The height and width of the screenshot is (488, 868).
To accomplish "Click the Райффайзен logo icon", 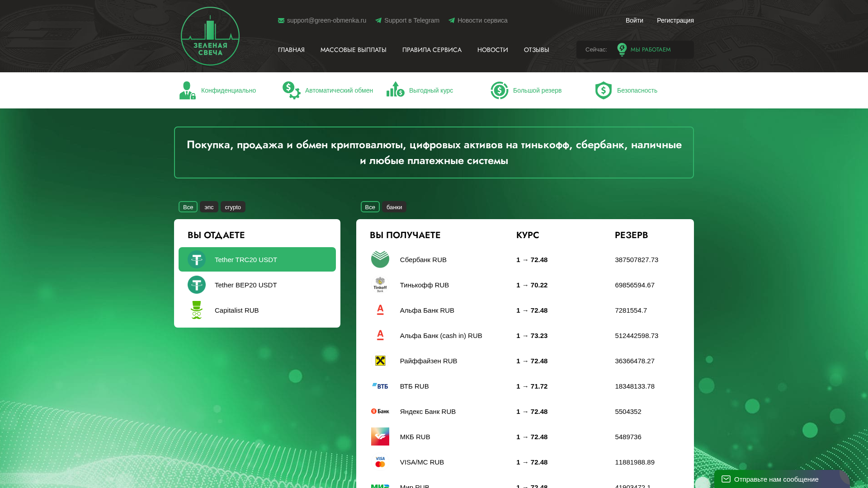I will (x=380, y=361).
